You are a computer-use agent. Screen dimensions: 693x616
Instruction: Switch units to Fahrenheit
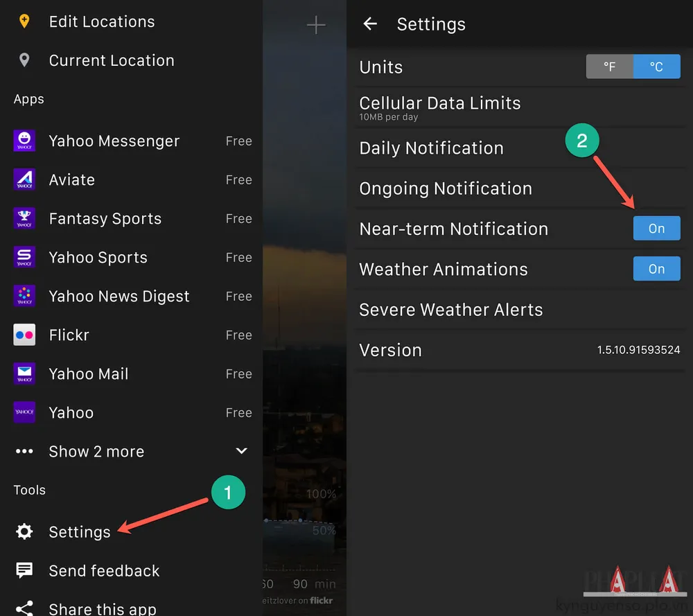click(x=609, y=67)
